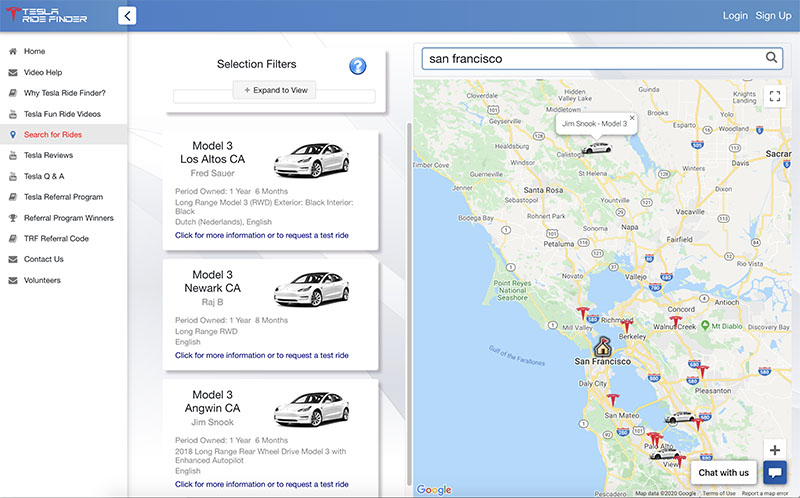
Task: Click the Google logo on the map
Action: pos(434,489)
